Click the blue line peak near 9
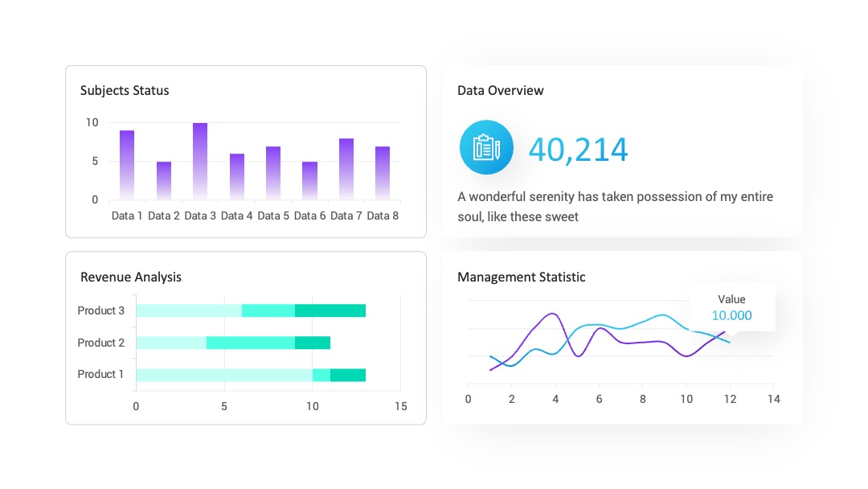 click(662, 315)
